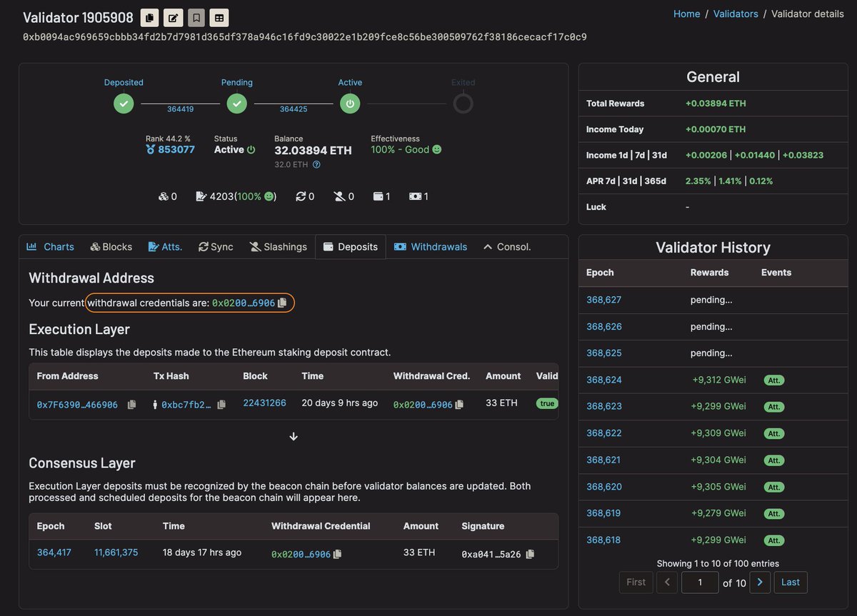Bookmark this validator
This screenshot has height=616, width=857.
[x=196, y=17]
